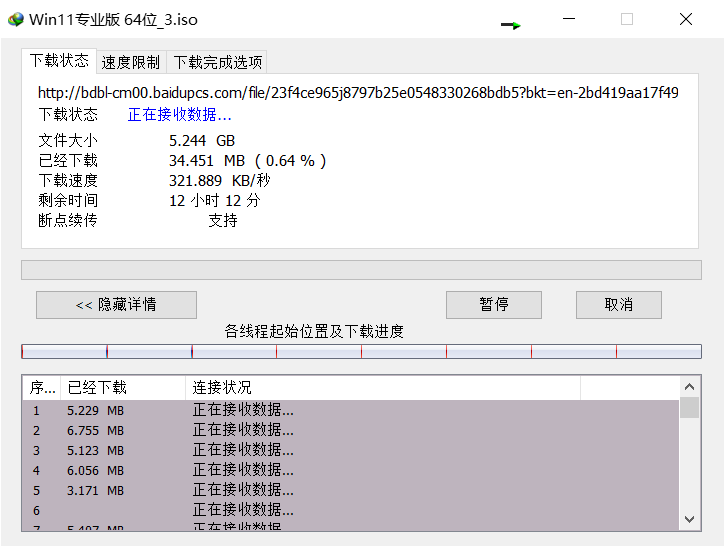Click the thread list scroll up arrow
Viewport: 725px width, 547px height.
point(689,386)
